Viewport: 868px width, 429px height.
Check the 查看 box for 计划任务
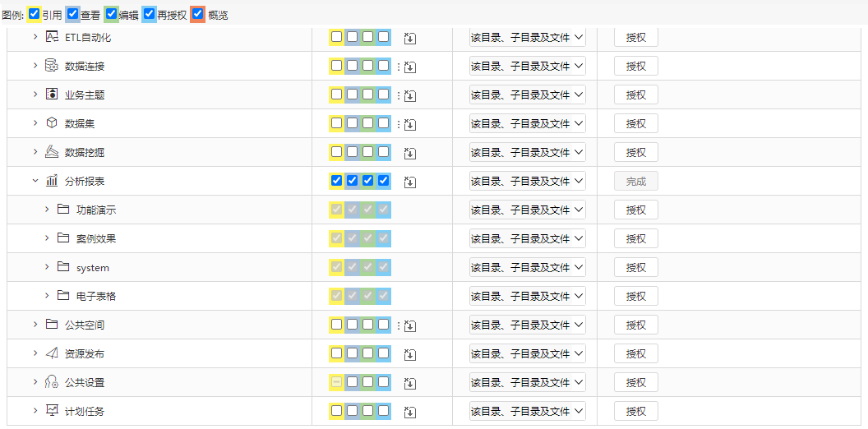tap(352, 411)
